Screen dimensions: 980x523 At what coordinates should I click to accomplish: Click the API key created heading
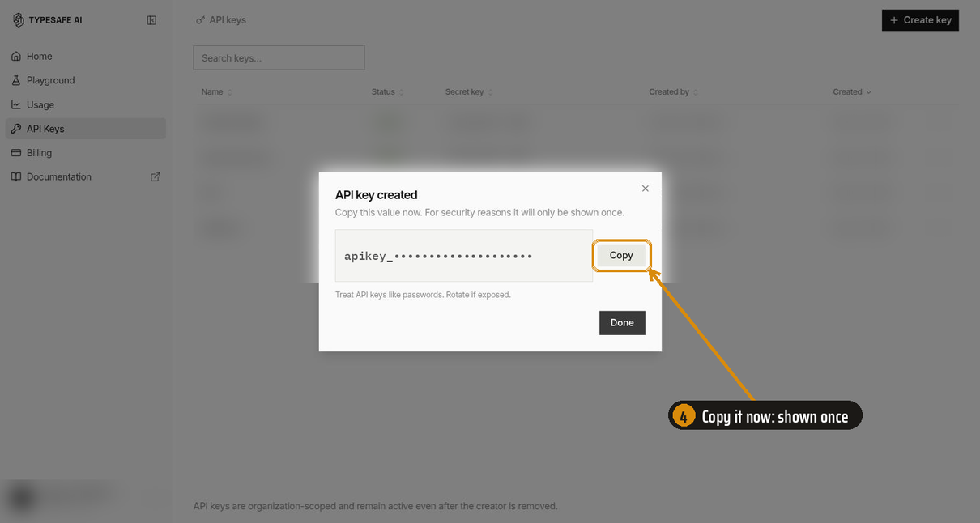(x=377, y=195)
